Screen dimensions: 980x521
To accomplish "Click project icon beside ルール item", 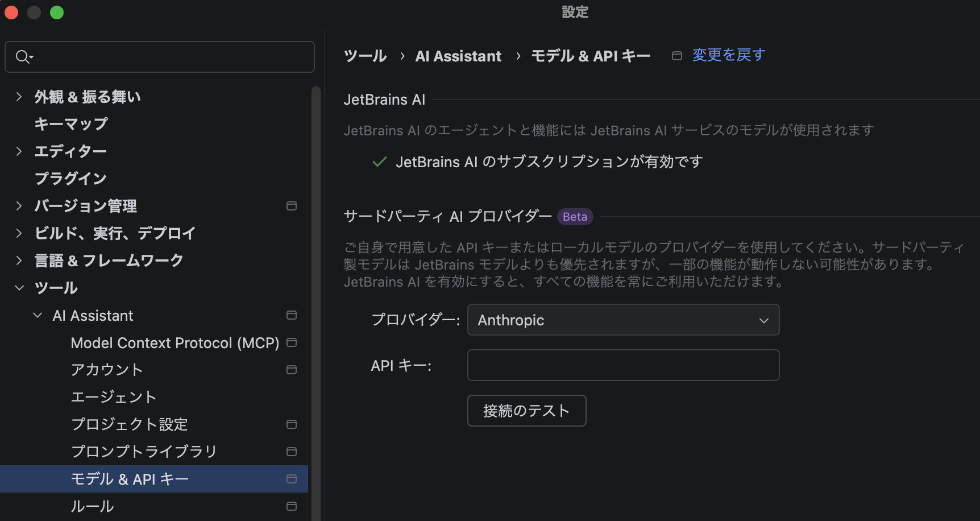I will click(x=292, y=506).
